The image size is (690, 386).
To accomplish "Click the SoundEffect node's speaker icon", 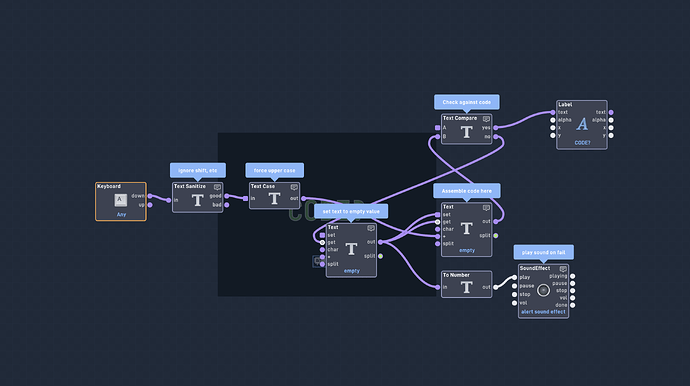I will click(x=543, y=290).
